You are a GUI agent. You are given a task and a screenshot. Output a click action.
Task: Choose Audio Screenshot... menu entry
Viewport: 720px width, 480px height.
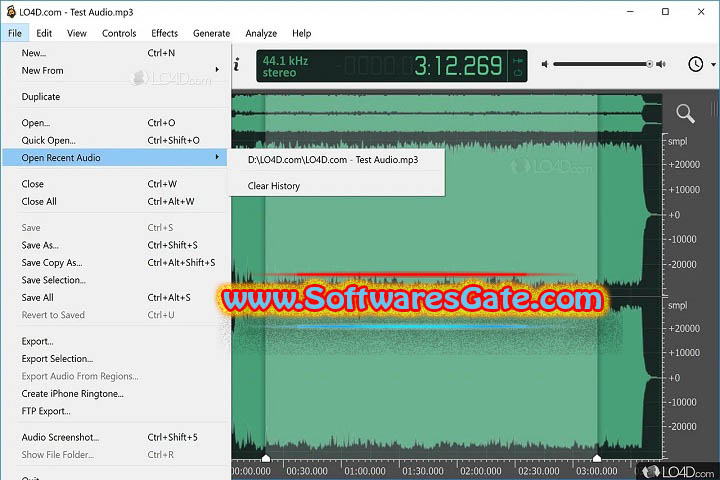[115, 437]
